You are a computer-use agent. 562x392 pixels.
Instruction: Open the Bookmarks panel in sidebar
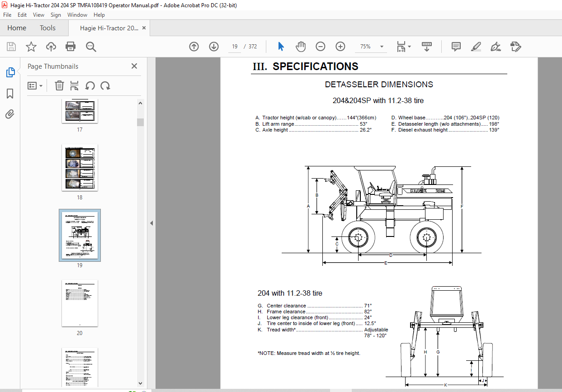point(10,94)
